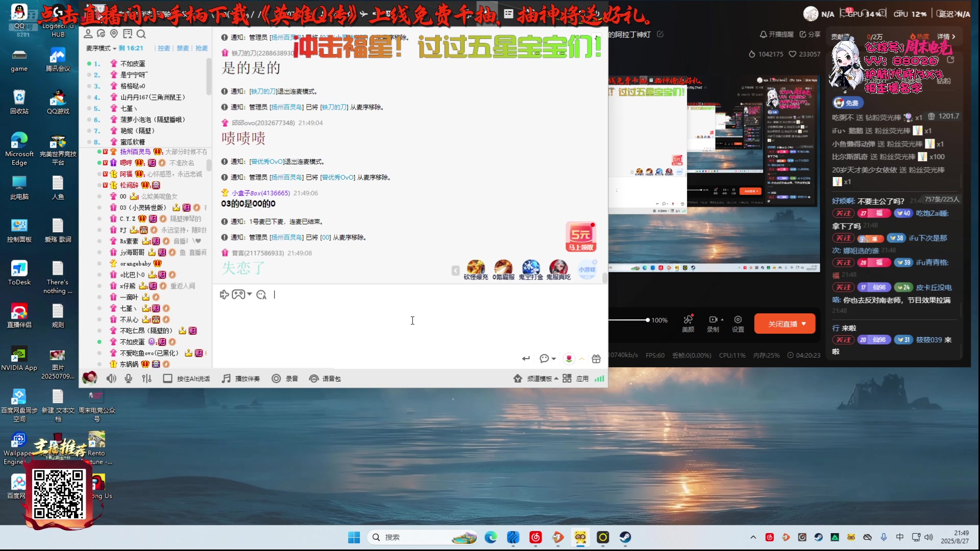Click the rose flower gift icon
980x551 pixels.
click(569, 359)
